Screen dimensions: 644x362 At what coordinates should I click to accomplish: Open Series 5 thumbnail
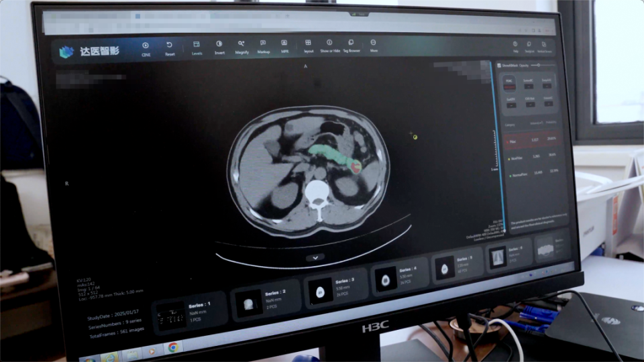click(x=457, y=265)
